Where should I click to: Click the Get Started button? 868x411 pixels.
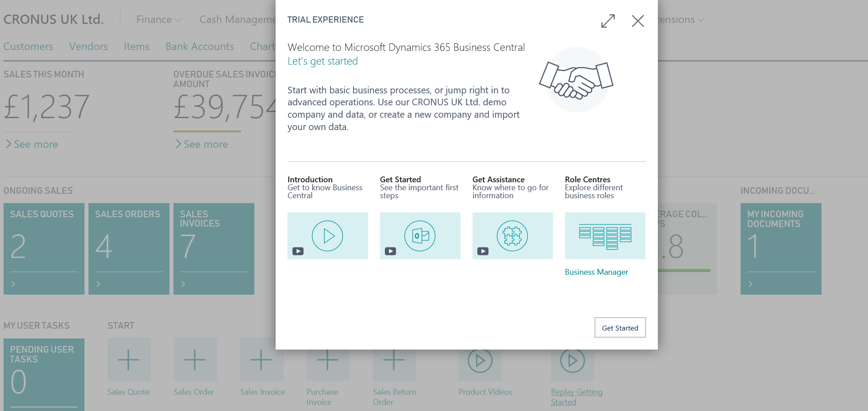(620, 328)
